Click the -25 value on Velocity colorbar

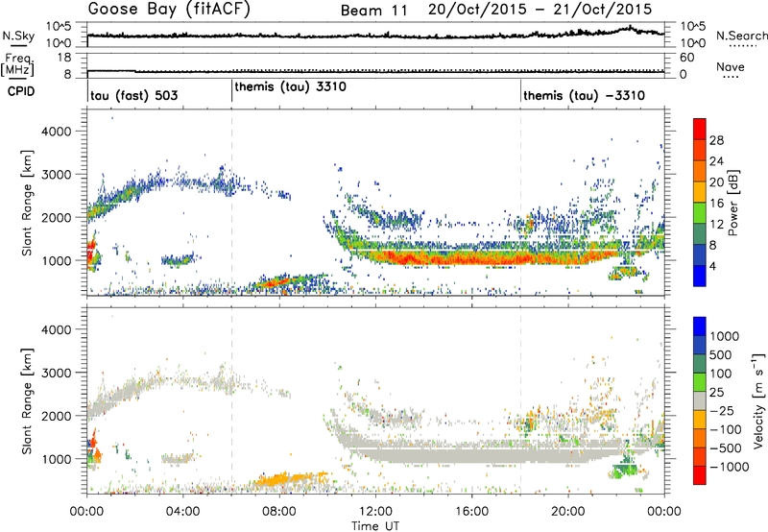point(722,411)
